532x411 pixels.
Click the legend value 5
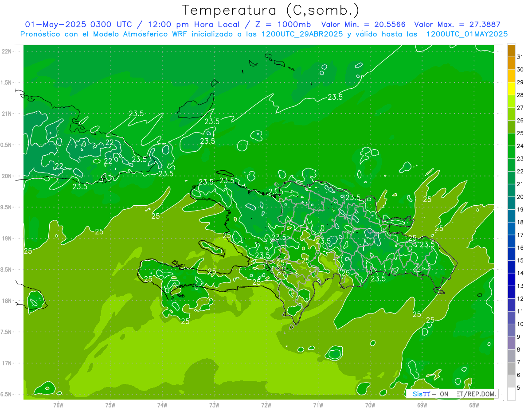coord(519,388)
